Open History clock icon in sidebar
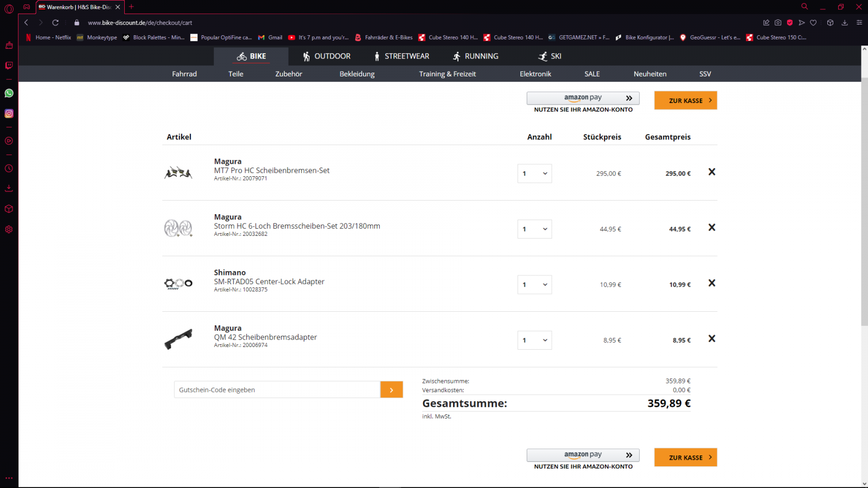Image resolution: width=868 pixels, height=488 pixels. 9,169
